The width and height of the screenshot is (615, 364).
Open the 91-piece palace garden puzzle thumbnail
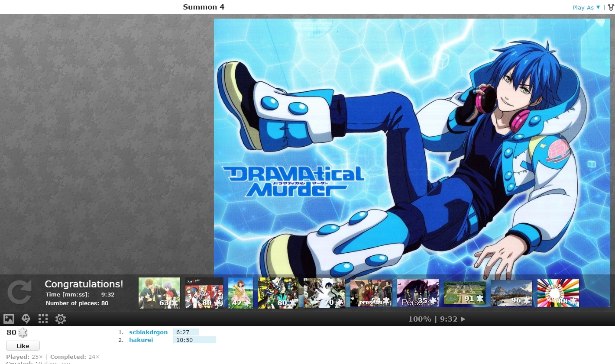tap(465, 293)
